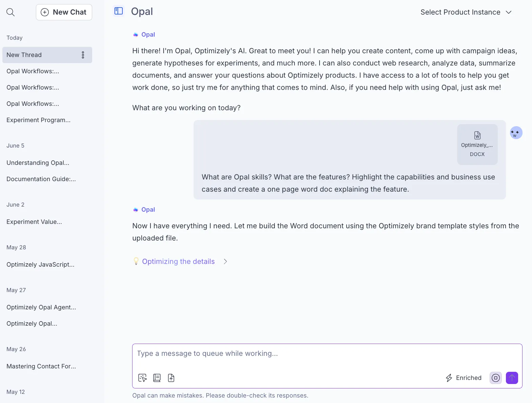Open Select Product Instance dropdown
This screenshot has height=403, width=532.
pyautogui.click(x=466, y=12)
